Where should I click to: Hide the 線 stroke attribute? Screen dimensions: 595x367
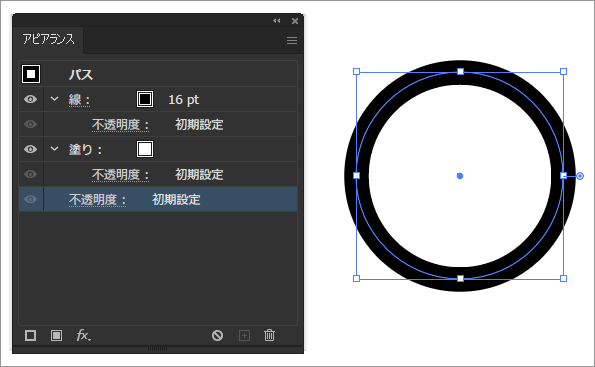[30, 99]
